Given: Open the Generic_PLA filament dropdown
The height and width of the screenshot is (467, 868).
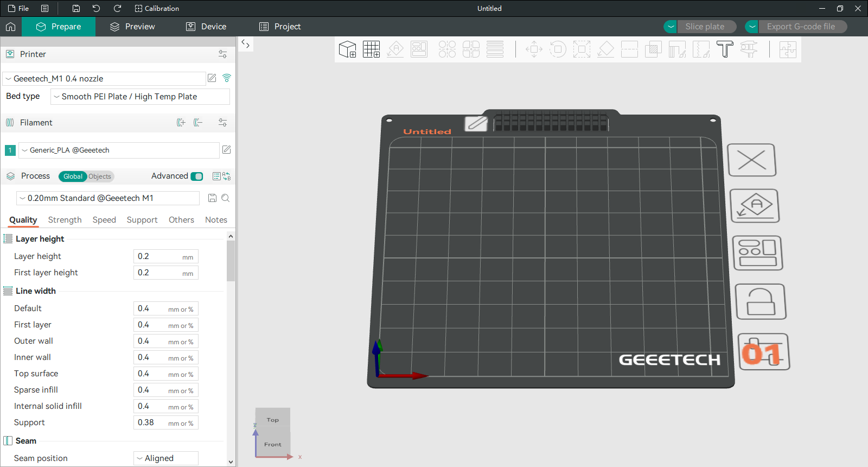Looking at the screenshot, I should pos(119,150).
